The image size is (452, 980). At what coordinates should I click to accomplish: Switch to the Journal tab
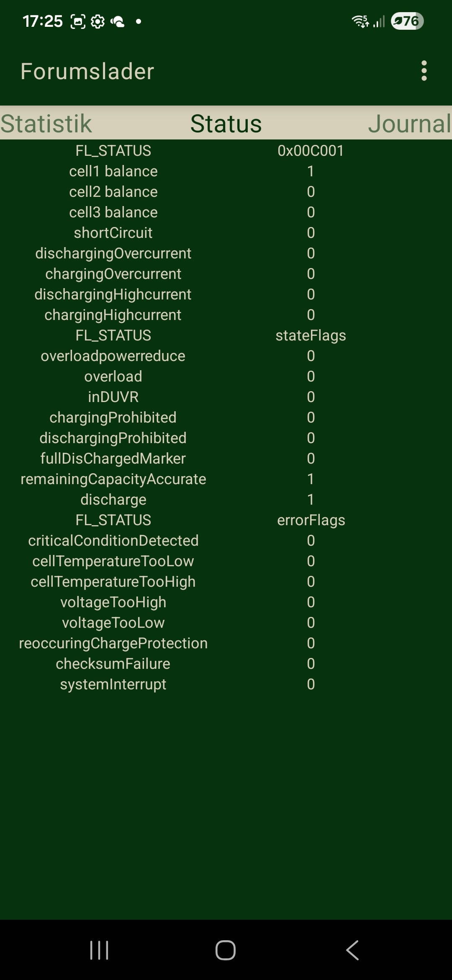[409, 124]
